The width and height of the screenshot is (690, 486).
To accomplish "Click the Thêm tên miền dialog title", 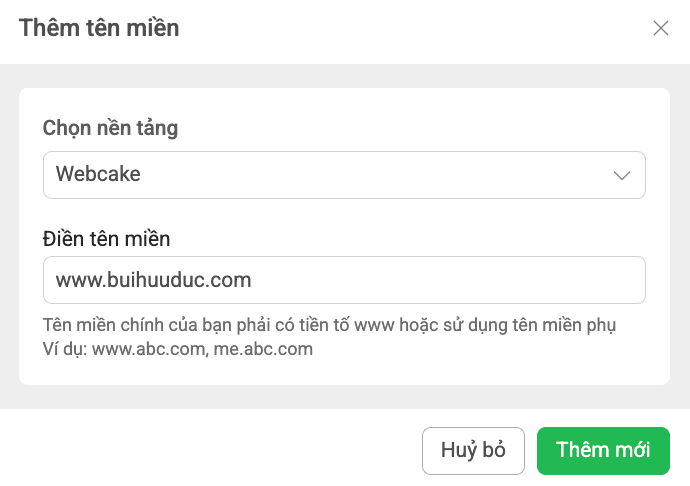I will 99,28.
